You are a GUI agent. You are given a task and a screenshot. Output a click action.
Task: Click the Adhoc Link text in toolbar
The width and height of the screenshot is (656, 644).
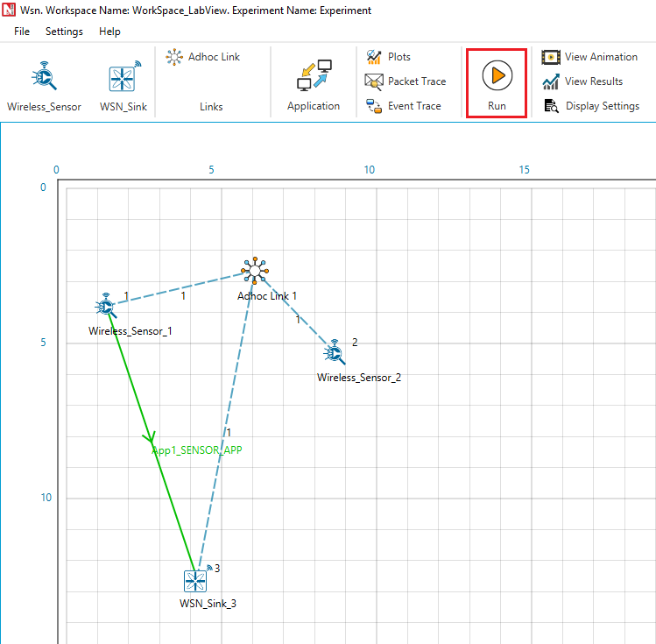coord(214,57)
